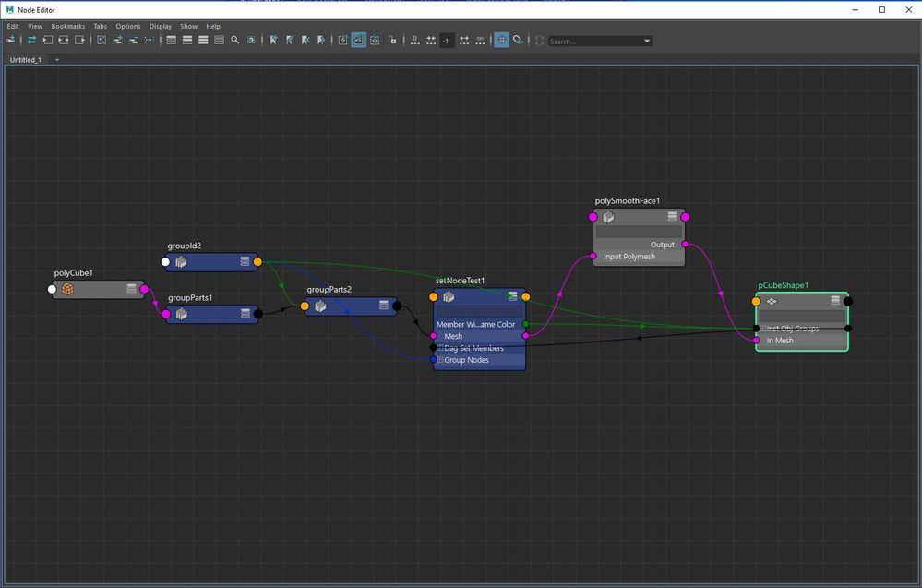
Task: Add a new tab with plus button
Action: click(57, 59)
